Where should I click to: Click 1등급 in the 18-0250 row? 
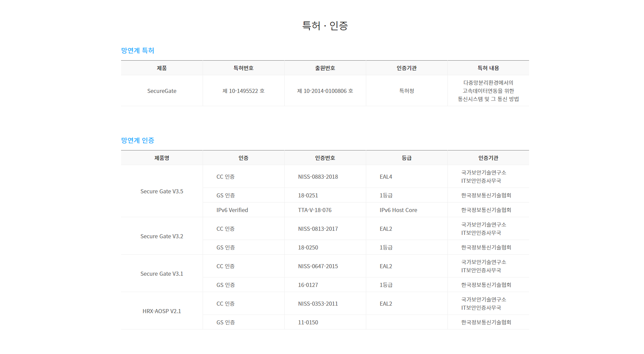(x=386, y=247)
